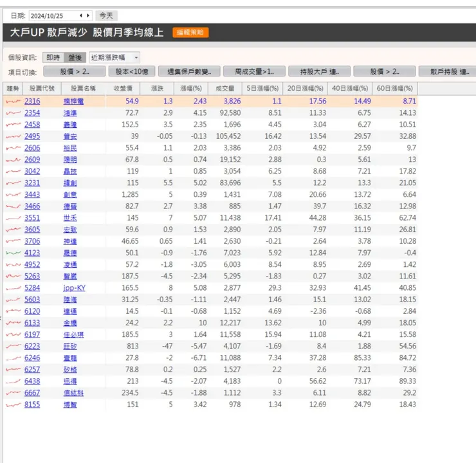The width and height of the screenshot is (476, 463).
Task: Go to previous date with left arrow
Action: 81,15
